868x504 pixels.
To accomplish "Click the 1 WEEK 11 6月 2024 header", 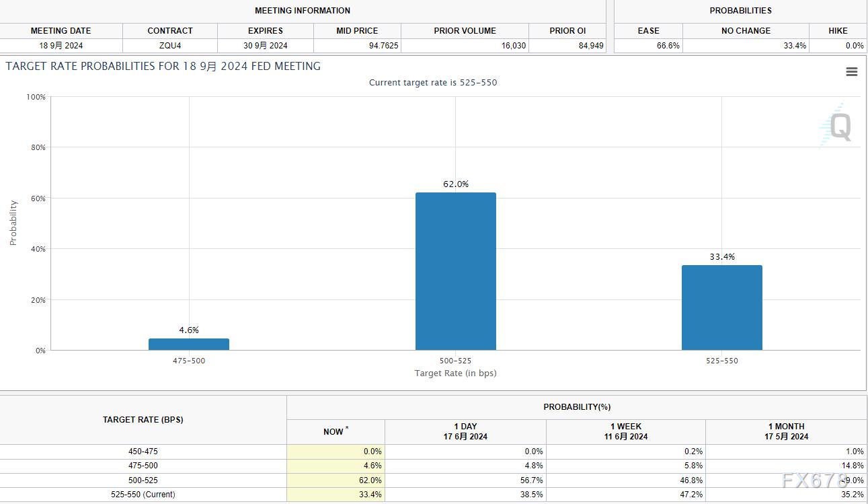I will [626, 431].
